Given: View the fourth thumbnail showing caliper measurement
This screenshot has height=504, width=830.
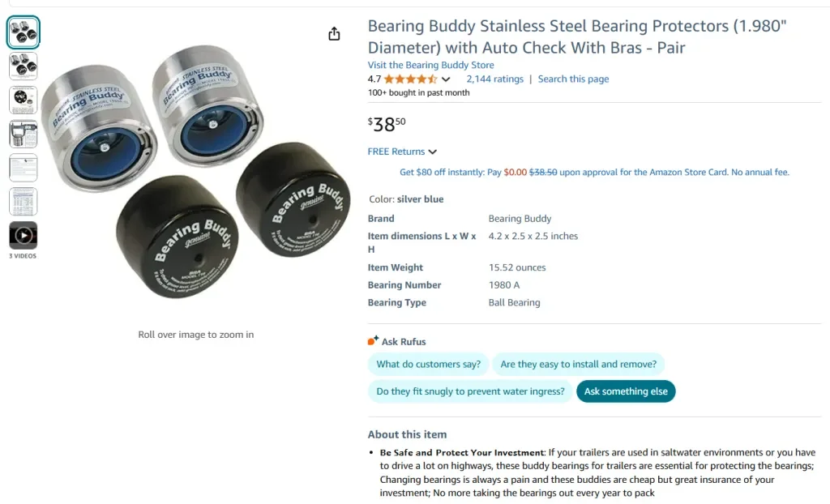Looking at the screenshot, I should point(23,134).
